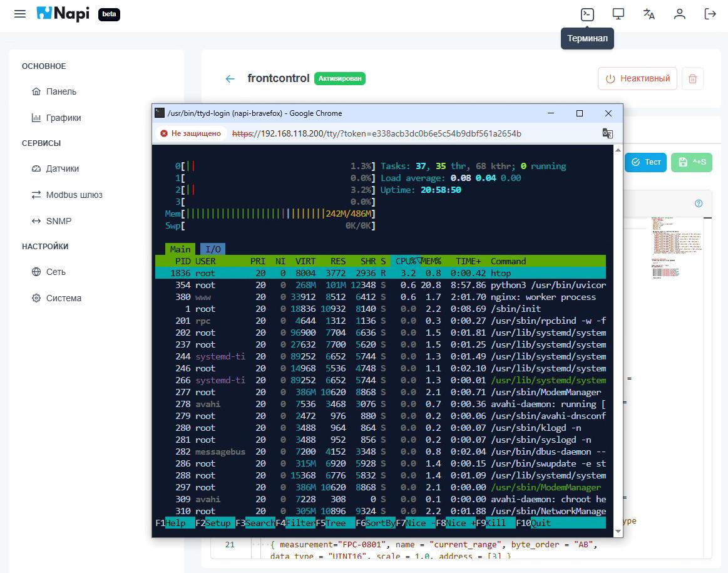Open the hamburger menu icon

coord(19,14)
